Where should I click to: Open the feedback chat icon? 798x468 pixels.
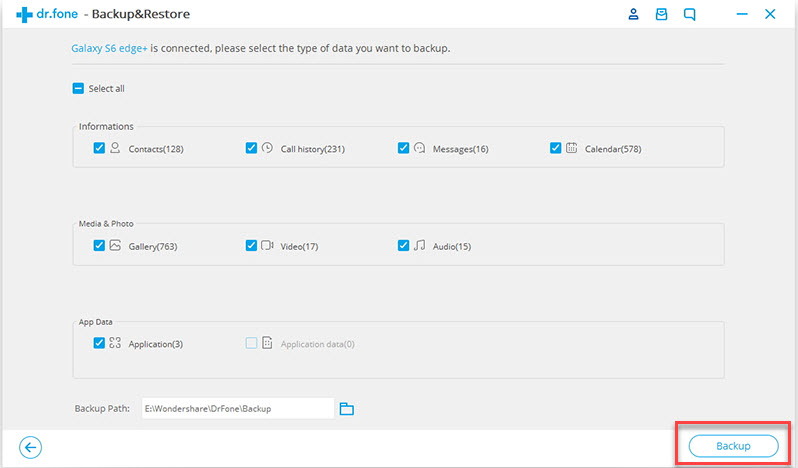690,14
